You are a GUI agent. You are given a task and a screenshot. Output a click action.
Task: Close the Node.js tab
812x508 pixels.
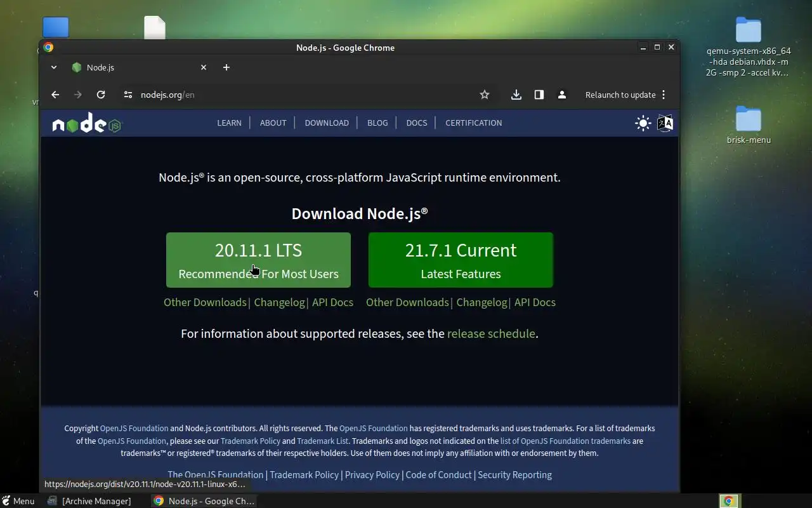pos(204,67)
